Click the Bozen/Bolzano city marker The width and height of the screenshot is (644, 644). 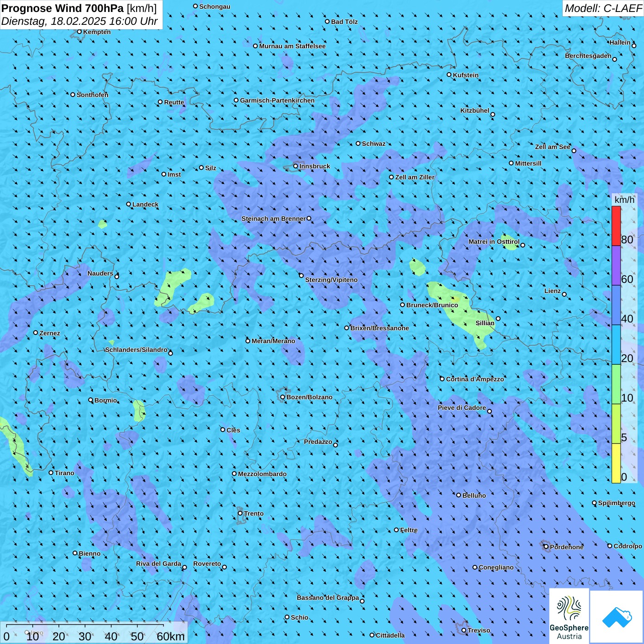pyautogui.click(x=283, y=397)
